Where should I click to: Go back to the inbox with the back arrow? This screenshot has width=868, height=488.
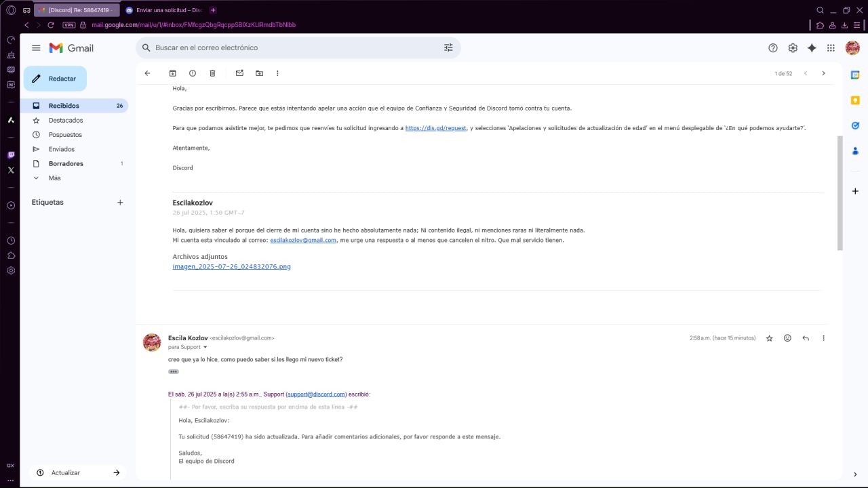(x=147, y=73)
